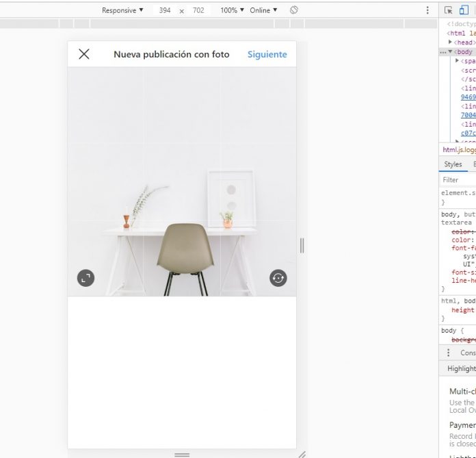Click the height property in styles
This screenshot has width=476, height=458.
click(x=462, y=310)
